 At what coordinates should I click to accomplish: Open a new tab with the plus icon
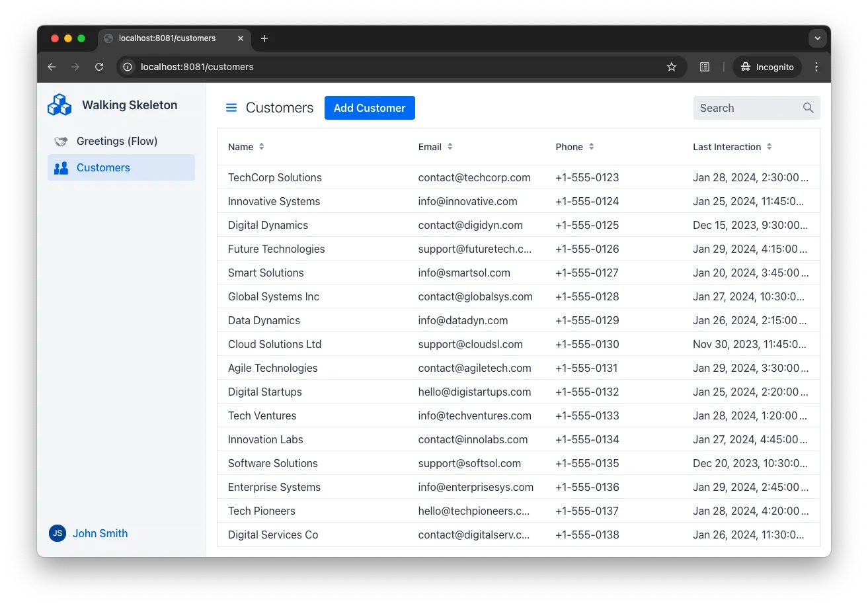click(264, 38)
